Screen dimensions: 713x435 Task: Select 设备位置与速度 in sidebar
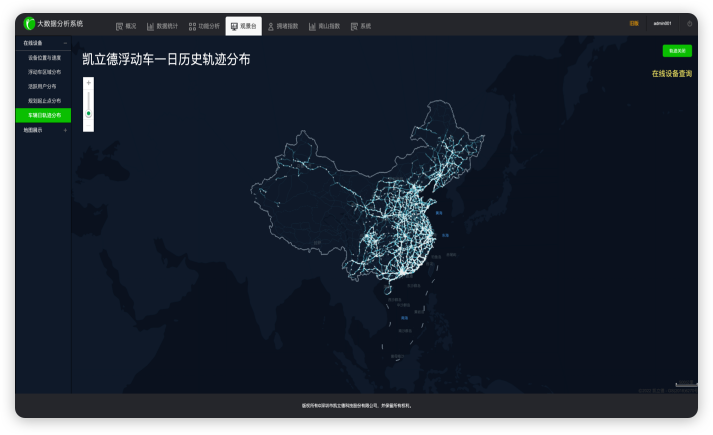pos(45,58)
